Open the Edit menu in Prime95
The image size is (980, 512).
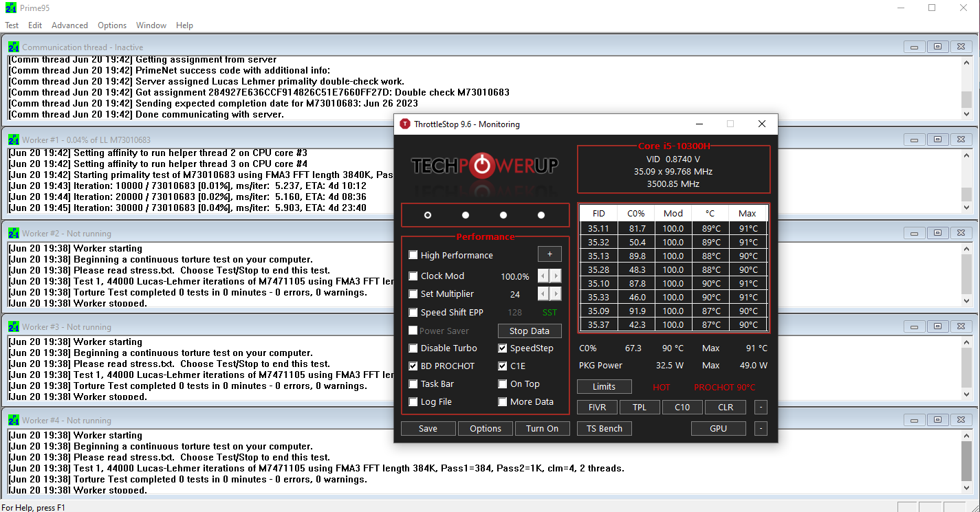click(x=35, y=25)
